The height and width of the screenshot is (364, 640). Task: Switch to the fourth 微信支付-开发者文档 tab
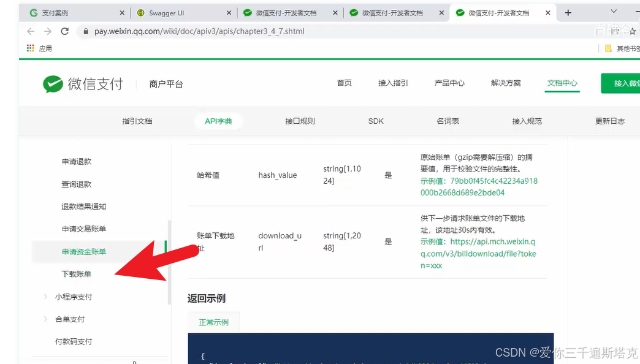click(396, 13)
